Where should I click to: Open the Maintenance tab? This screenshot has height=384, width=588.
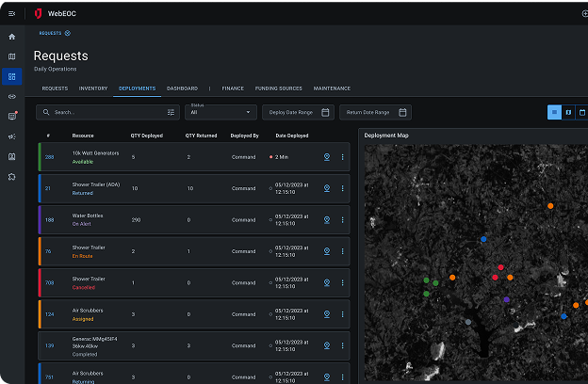332,88
